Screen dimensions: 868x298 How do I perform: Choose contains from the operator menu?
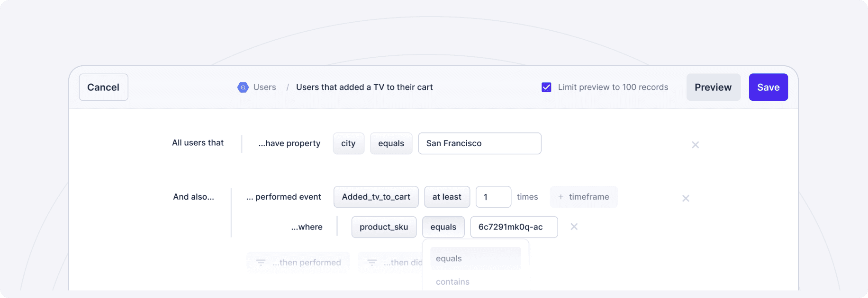[452, 282]
